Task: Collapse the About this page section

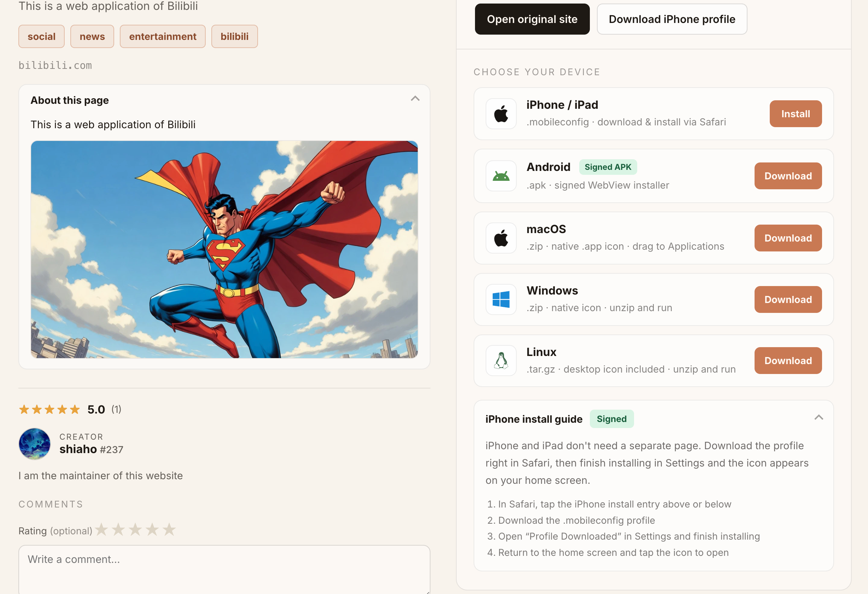Action: click(x=415, y=99)
